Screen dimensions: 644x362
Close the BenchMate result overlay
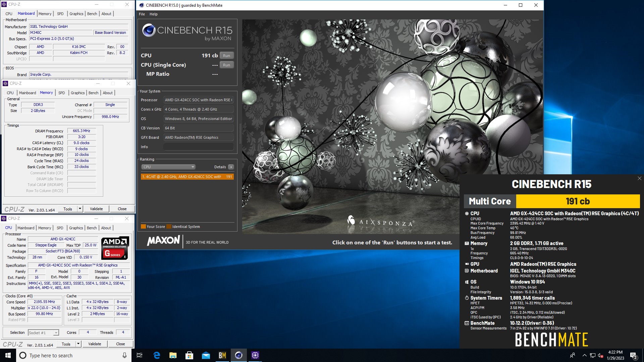pos(639,179)
